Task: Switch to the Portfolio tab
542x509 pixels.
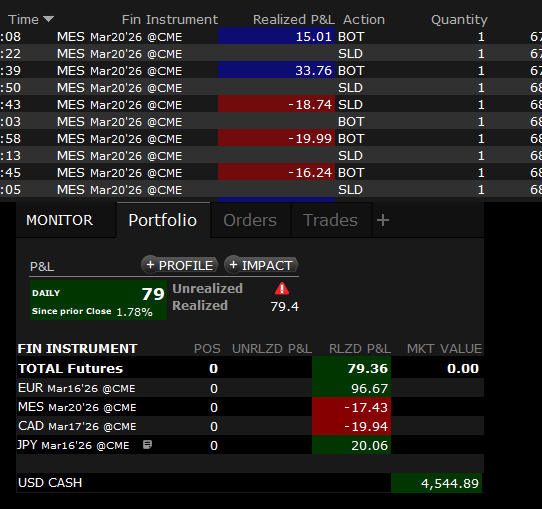Action: pos(163,220)
